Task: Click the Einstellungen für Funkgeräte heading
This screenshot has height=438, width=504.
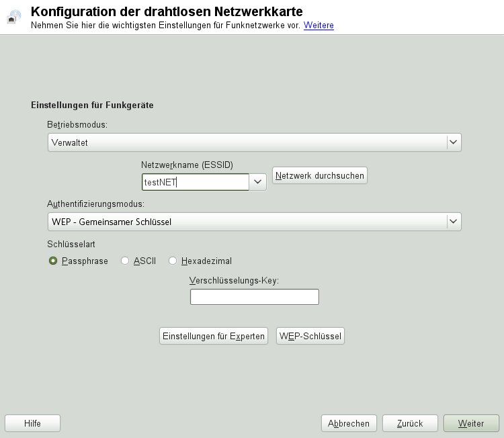Action: (92, 105)
